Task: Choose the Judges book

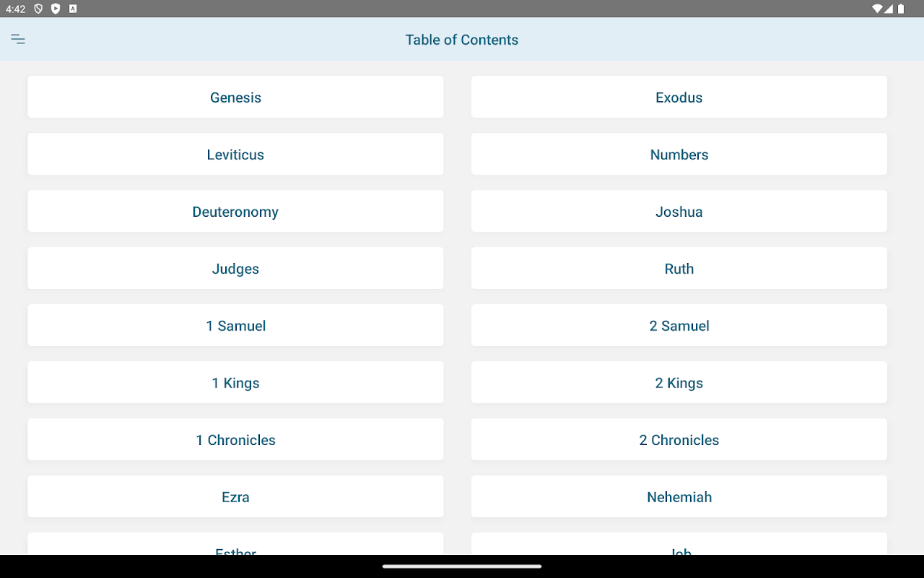Action: (x=235, y=268)
